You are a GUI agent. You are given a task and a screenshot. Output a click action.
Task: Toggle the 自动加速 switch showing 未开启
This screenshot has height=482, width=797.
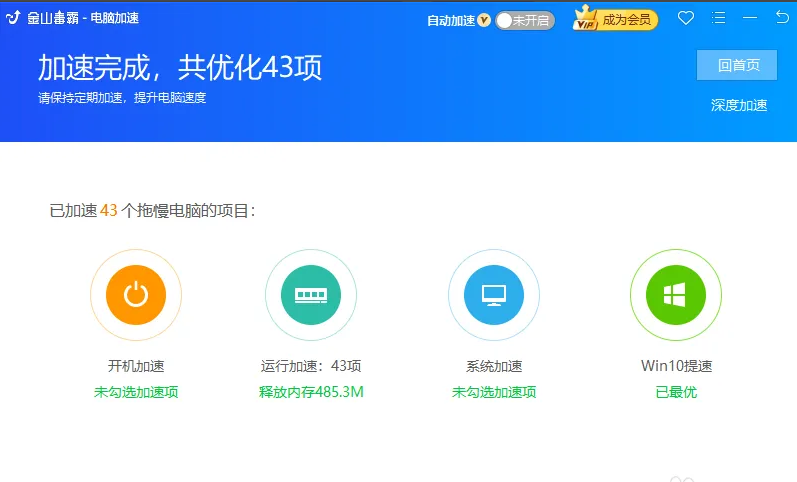tap(525, 20)
